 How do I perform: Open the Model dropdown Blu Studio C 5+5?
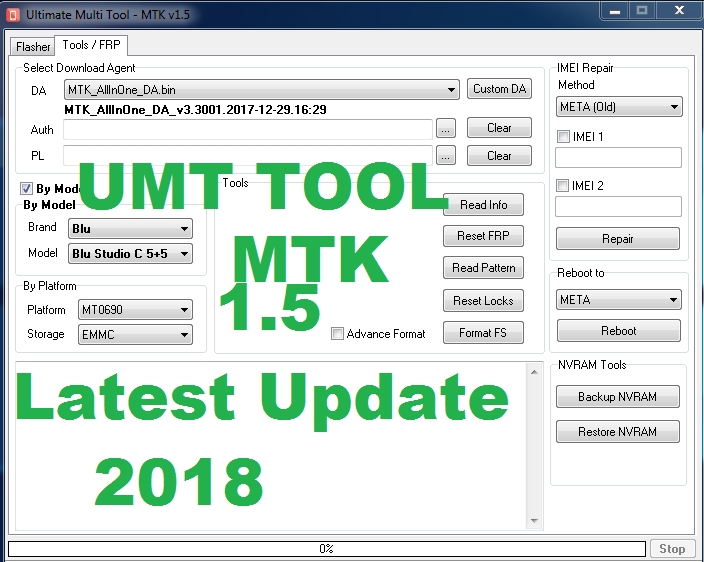pyautogui.click(x=130, y=254)
